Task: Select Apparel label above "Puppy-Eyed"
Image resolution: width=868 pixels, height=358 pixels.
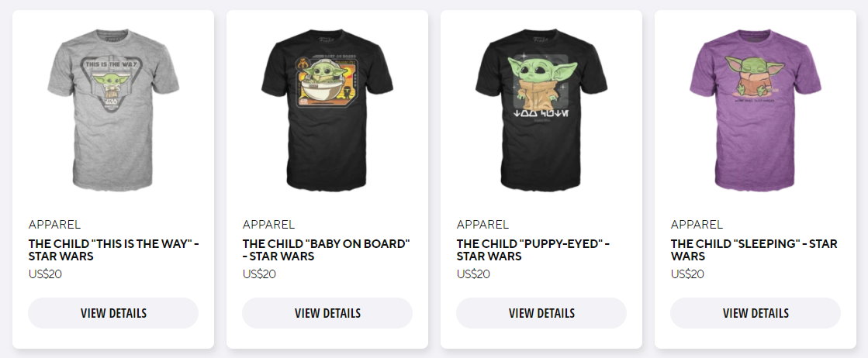Action: [x=482, y=225]
